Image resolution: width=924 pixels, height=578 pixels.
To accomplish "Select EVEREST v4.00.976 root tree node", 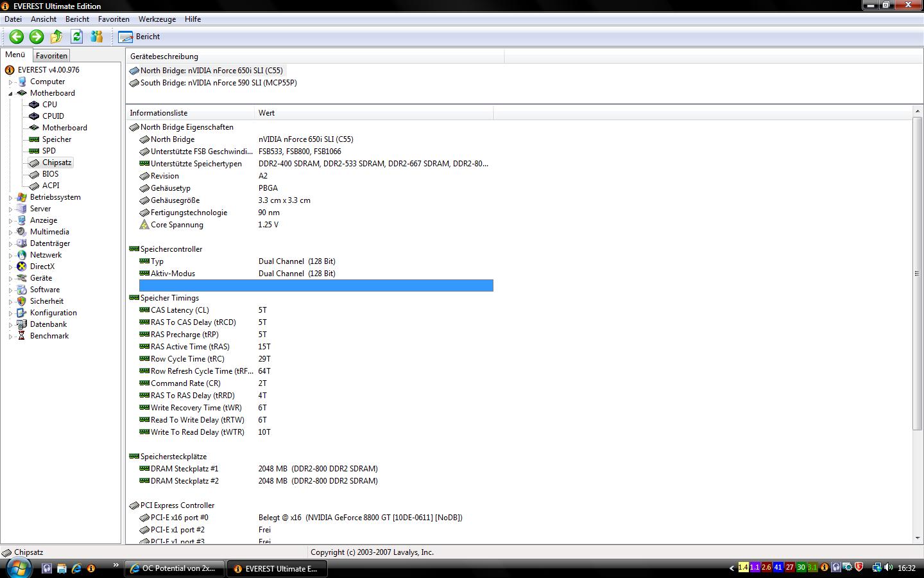I will point(49,70).
